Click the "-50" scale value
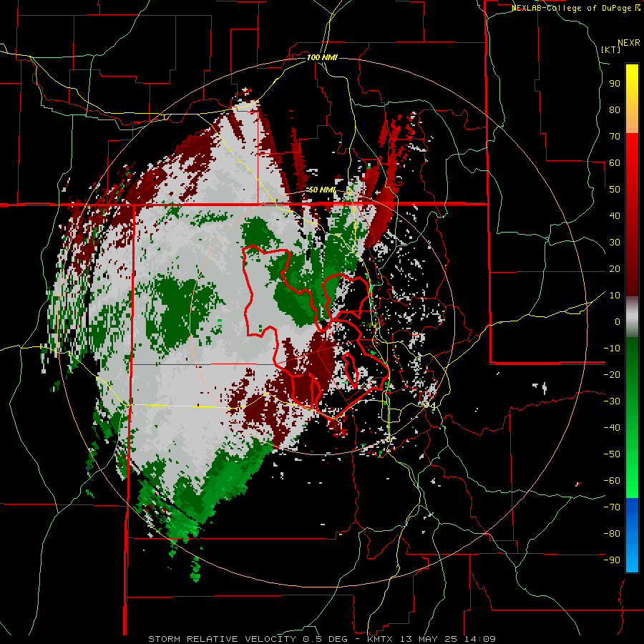 pos(612,454)
